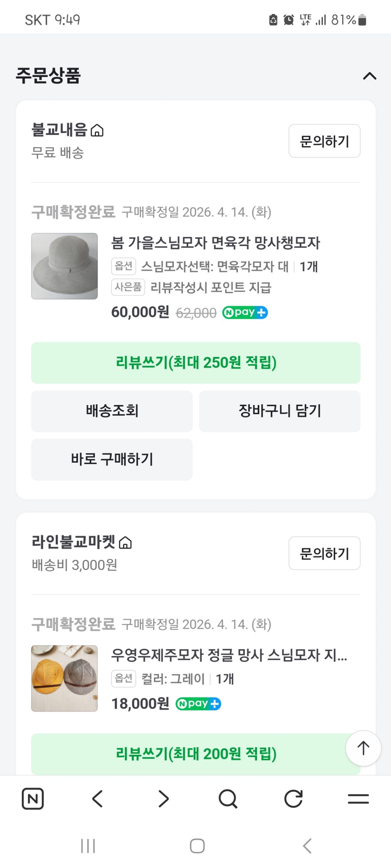
Task: Collapse the 주문상품 section chevron
Action: click(369, 76)
